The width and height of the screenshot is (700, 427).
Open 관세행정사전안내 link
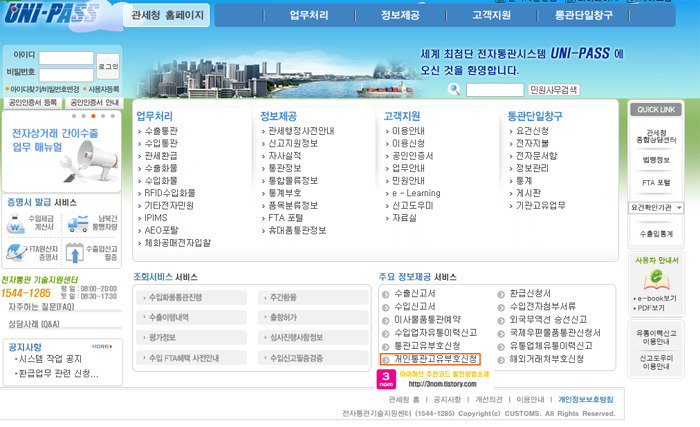pyautogui.click(x=301, y=131)
